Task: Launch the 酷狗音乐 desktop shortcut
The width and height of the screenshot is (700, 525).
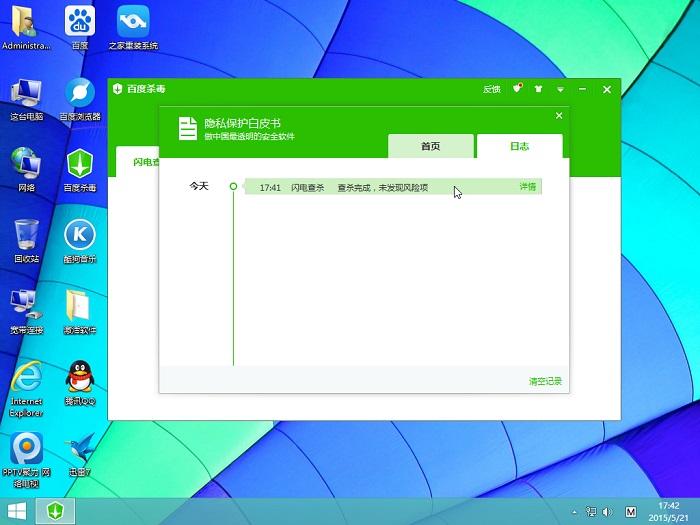Action: tap(80, 241)
